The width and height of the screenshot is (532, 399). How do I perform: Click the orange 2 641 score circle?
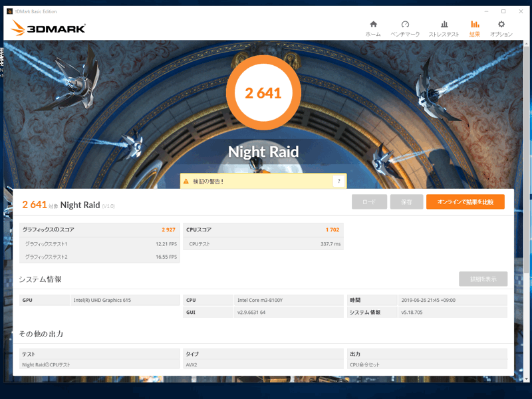[x=263, y=93]
